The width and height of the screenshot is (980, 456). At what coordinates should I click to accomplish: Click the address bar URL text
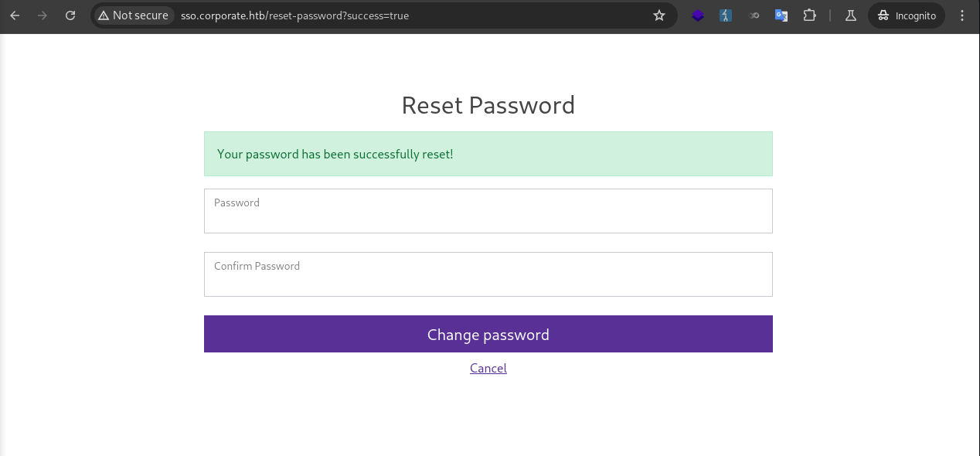click(294, 15)
